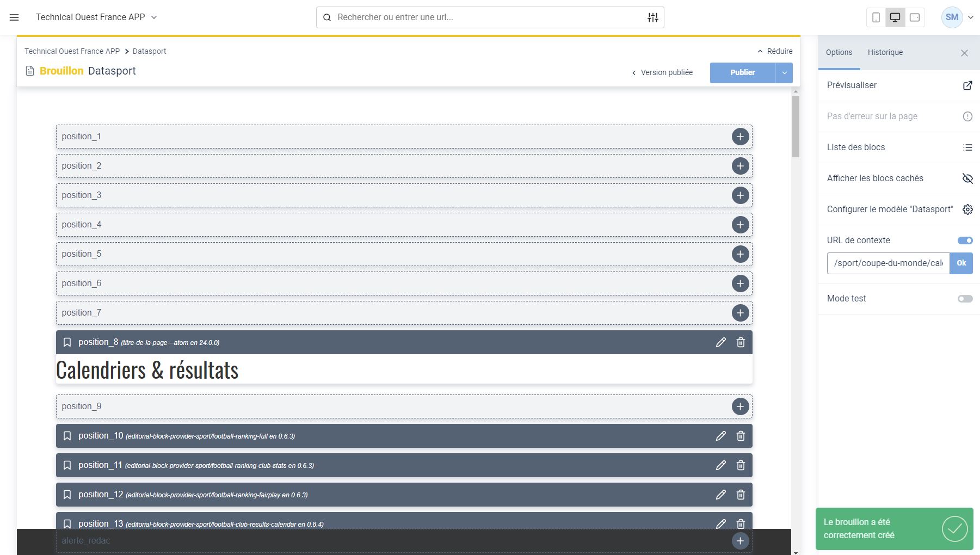Switch to desktop preview device

click(895, 17)
